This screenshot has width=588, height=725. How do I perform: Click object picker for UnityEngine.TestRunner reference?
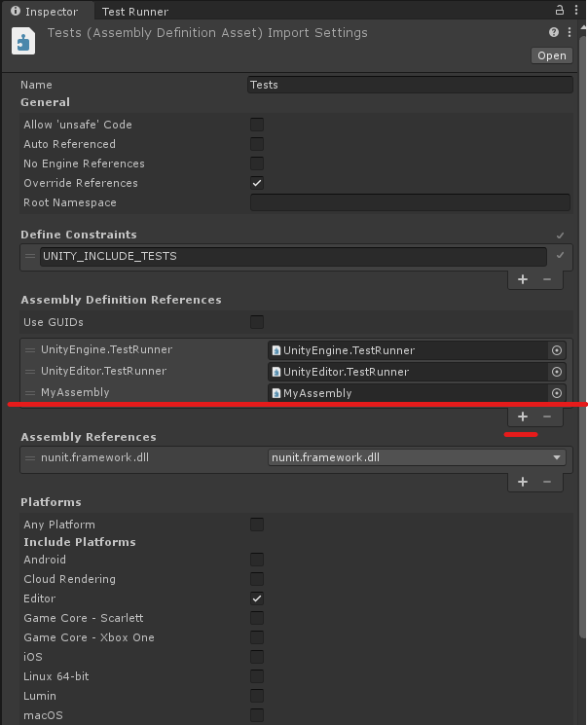tap(557, 350)
